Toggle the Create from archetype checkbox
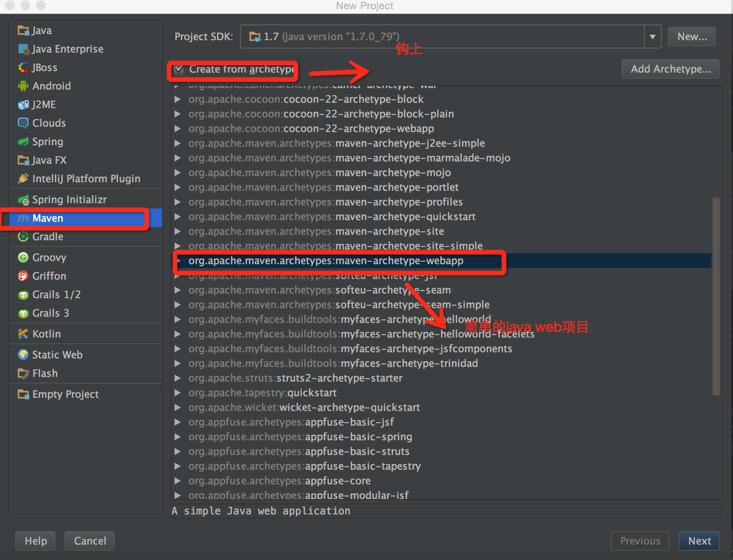This screenshot has width=733, height=560. click(x=179, y=70)
